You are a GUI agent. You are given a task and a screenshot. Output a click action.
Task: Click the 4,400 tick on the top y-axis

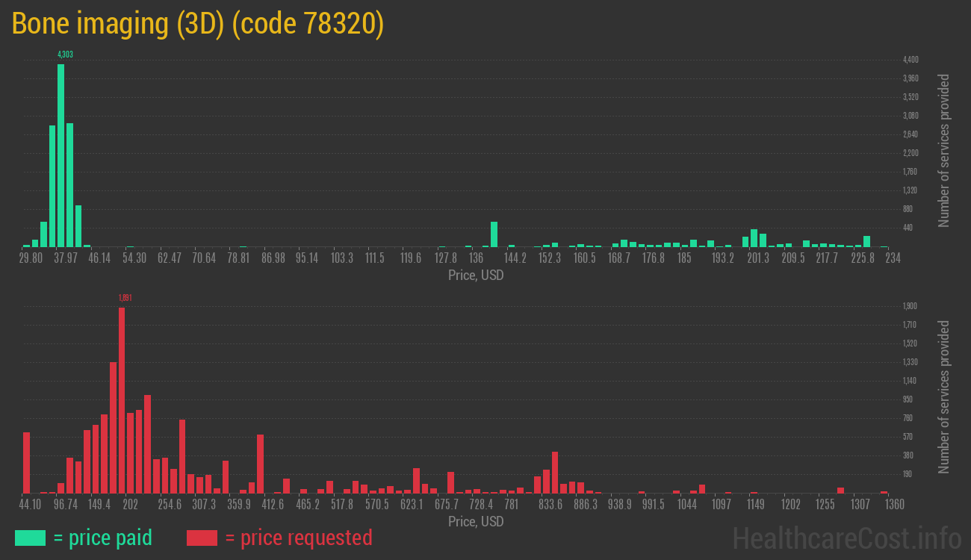click(x=910, y=60)
